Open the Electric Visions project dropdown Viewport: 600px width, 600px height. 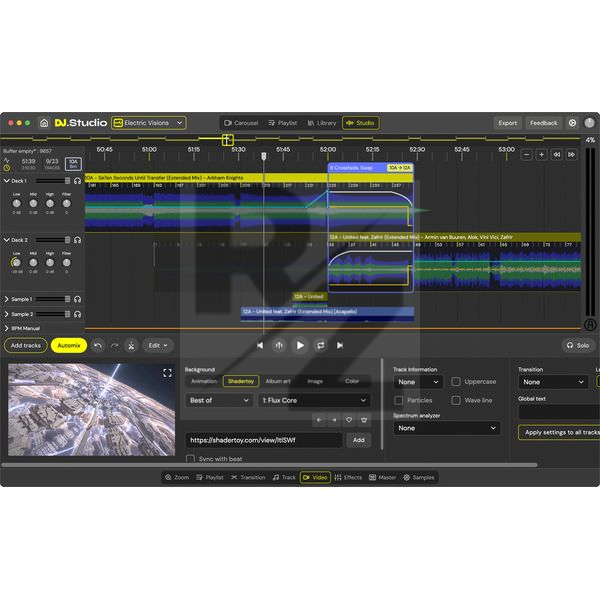point(149,123)
